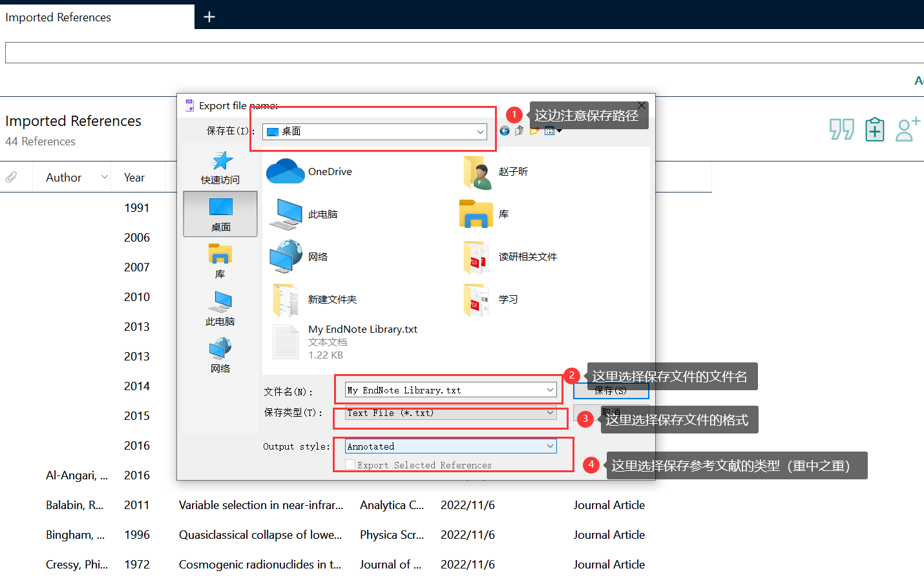The width and height of the screenshot is (924, 584).
Task: Create a new folder in the dialog
Action: [x=534, y=130]
